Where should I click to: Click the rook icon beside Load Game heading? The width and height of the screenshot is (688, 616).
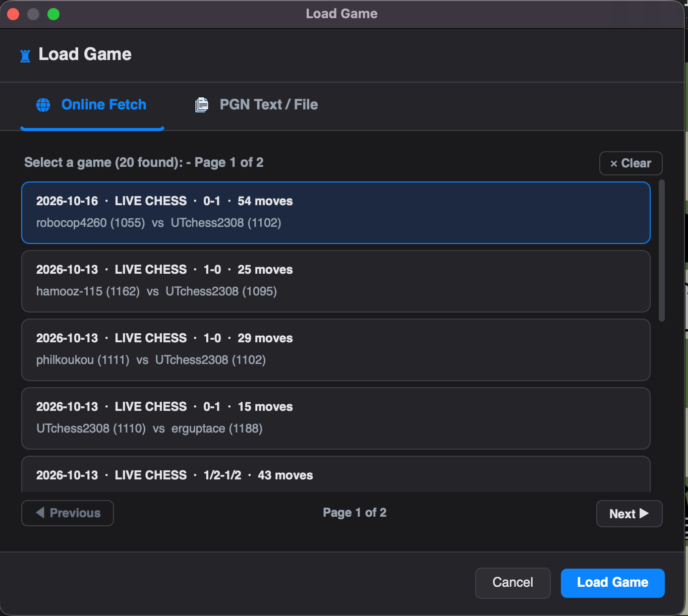(25, 55)
